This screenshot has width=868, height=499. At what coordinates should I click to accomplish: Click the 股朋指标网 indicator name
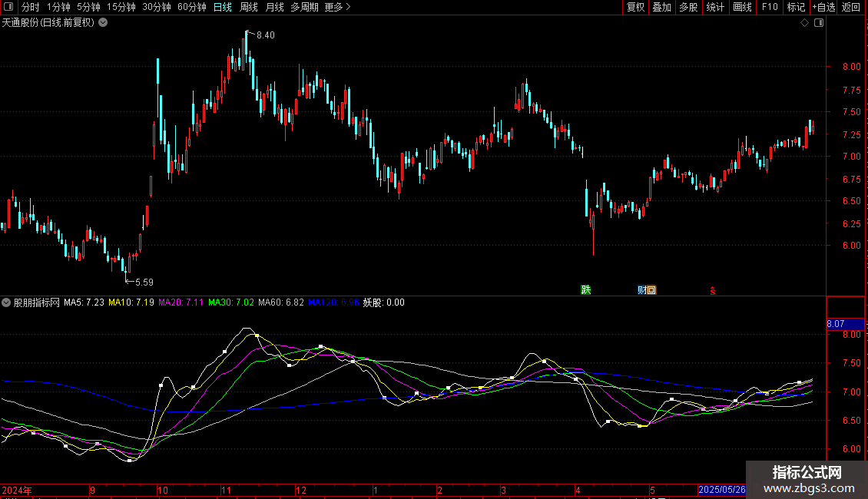[x=37, y=302]
